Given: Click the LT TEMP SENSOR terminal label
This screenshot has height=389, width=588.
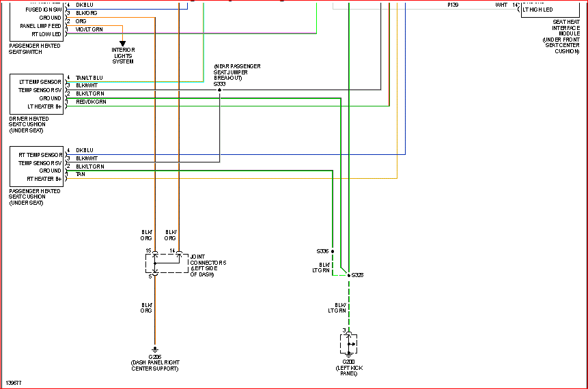Looking at the screenshot, I should [x=40, y=82].
